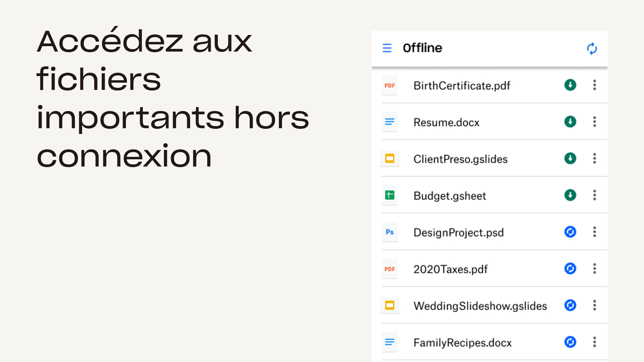Select the 2020Taxes.pdf file name
Viewport: 644px width, 362px height.
(450, 269)
